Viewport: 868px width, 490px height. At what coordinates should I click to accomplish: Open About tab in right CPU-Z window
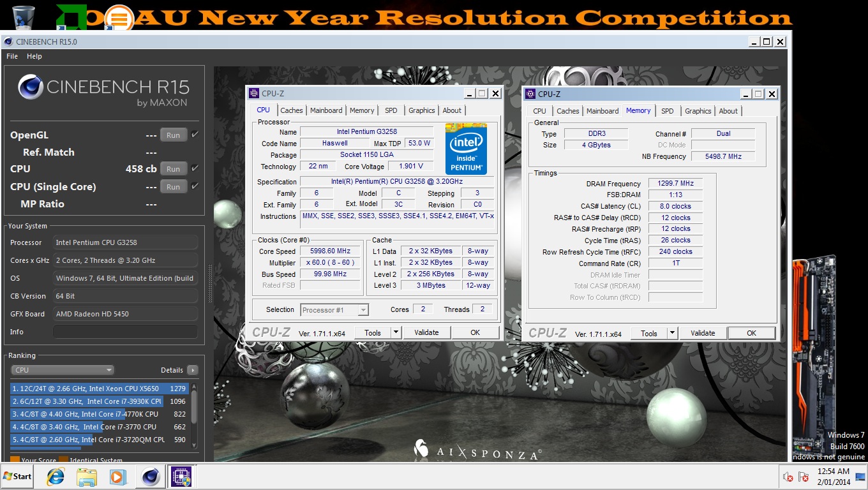[x=728, y=111]
